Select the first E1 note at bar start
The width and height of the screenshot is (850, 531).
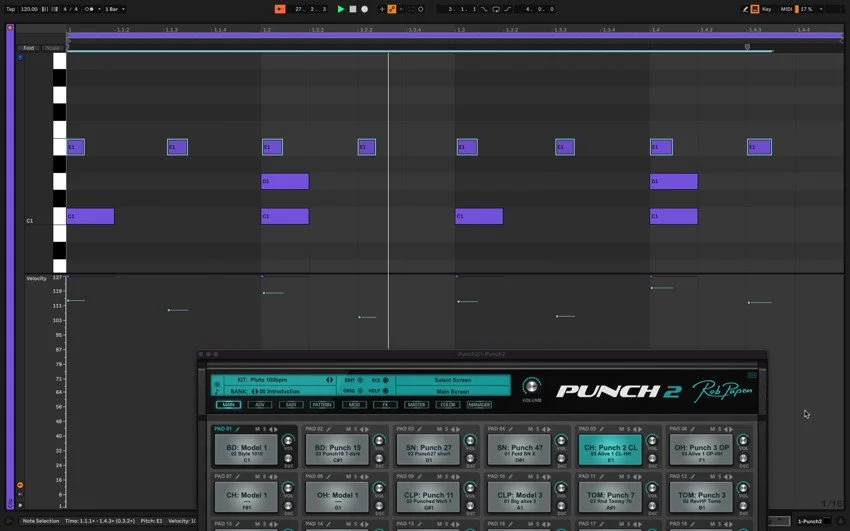click(x=76, y=147)
